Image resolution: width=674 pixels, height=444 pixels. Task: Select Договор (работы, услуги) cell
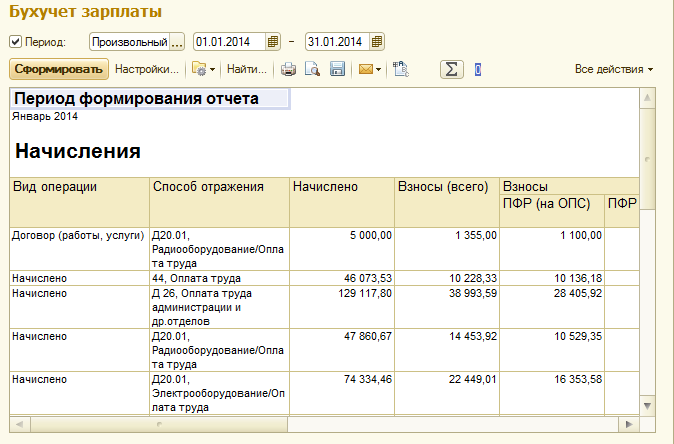(x=80, y=249)
